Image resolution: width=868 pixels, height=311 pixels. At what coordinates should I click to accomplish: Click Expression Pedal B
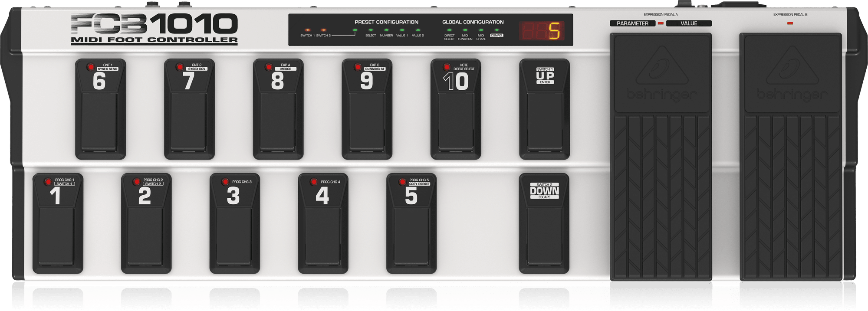click(x=790, y=156)
